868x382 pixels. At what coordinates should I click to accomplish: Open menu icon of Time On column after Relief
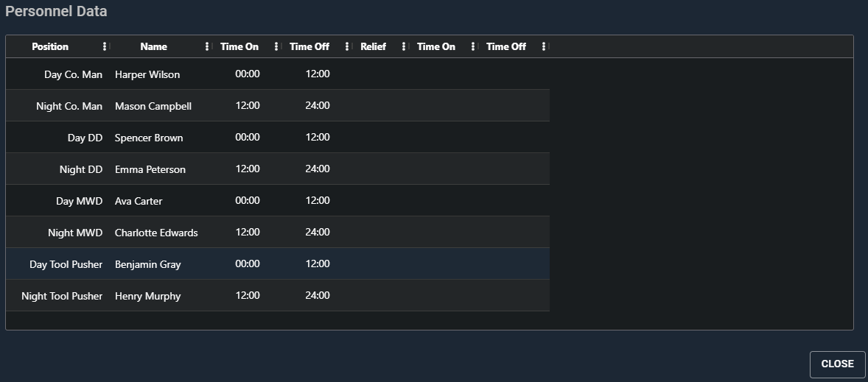click(x=473, y=46)
